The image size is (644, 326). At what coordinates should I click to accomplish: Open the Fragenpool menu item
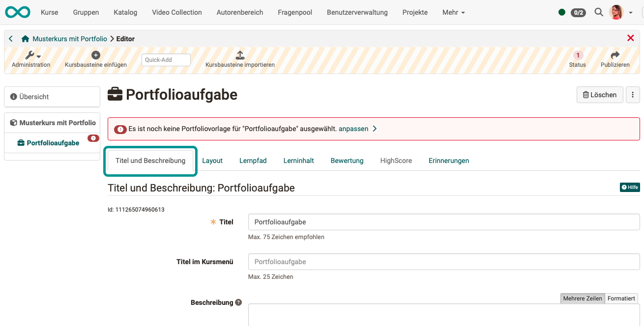(294, 12)
